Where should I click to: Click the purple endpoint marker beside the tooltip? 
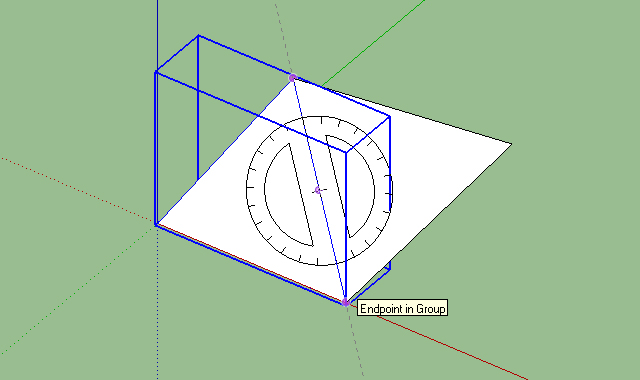point(345,302)
